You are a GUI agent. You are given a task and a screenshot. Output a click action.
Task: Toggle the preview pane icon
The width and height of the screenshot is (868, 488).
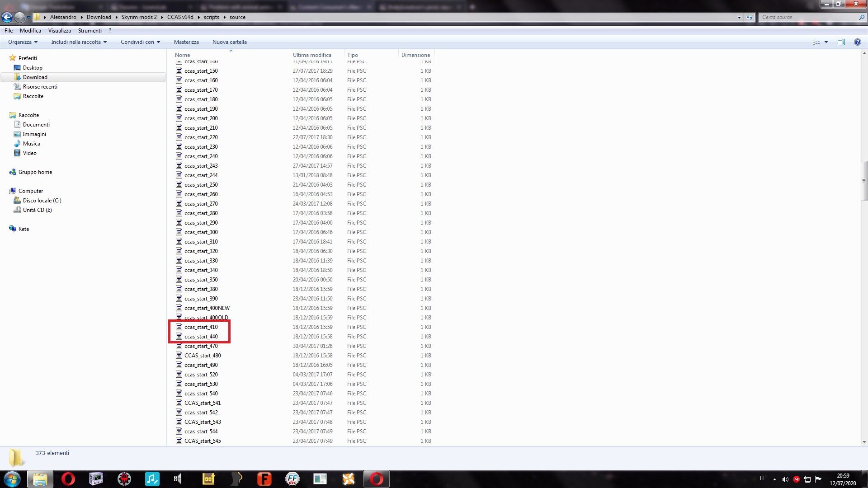coord(841,42)
